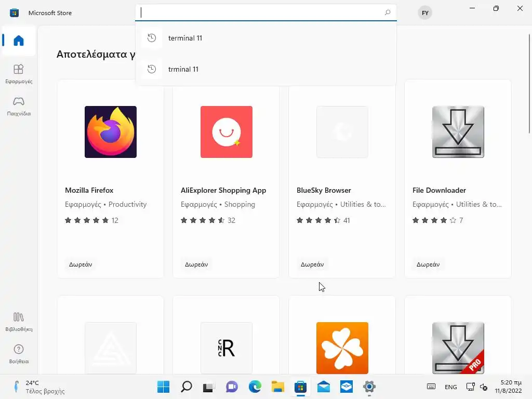The height and width of the screenshot is (399, 532).
Task: Open taskbar Search
Action: pyautogui.click(x=187, y=387)
